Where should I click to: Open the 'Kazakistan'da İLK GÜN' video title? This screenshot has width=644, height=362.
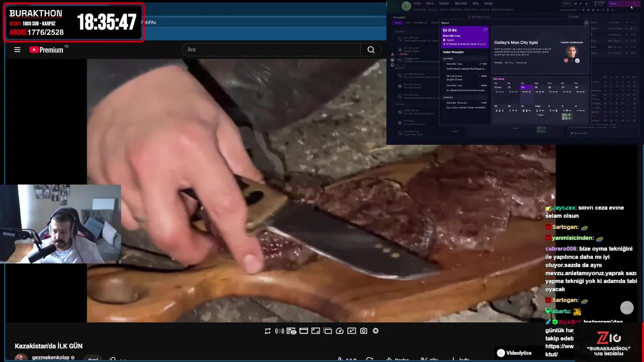[x=49, y=346]
